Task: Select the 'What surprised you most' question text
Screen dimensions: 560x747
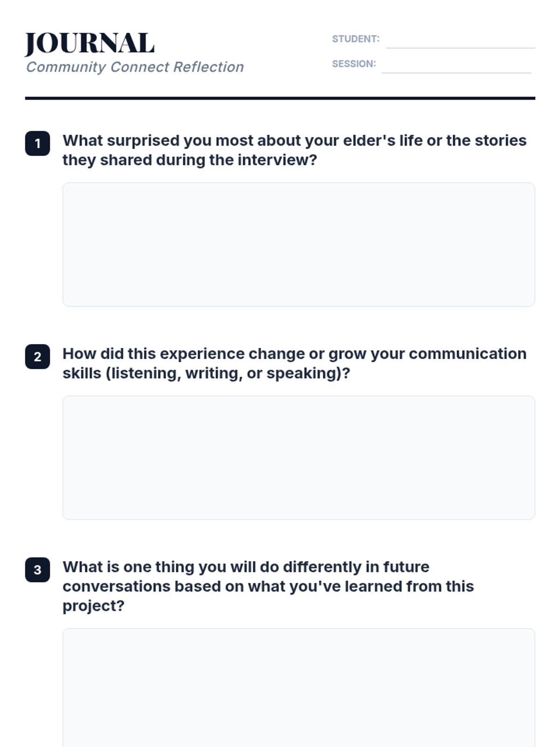Action: click(x=294, y=150)
